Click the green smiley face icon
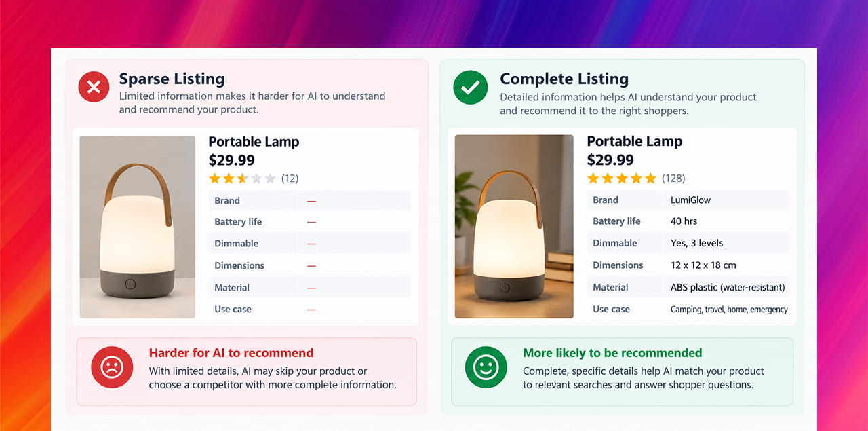Screen dimensions: 868x431 click(486, 367)
